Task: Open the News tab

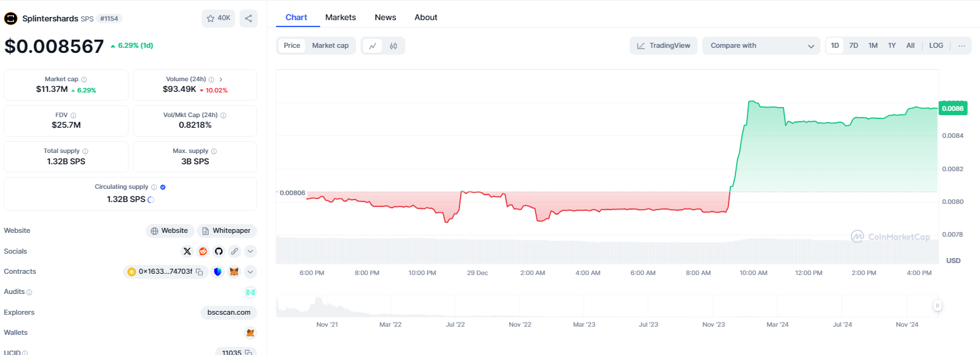Action: coord(386,17)
